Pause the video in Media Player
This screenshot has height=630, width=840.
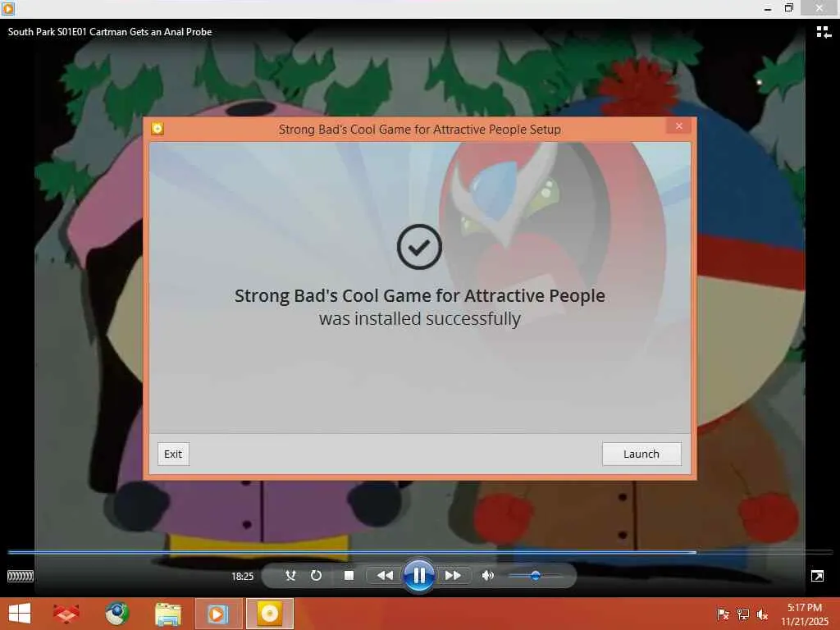click(x=419, y=575)
